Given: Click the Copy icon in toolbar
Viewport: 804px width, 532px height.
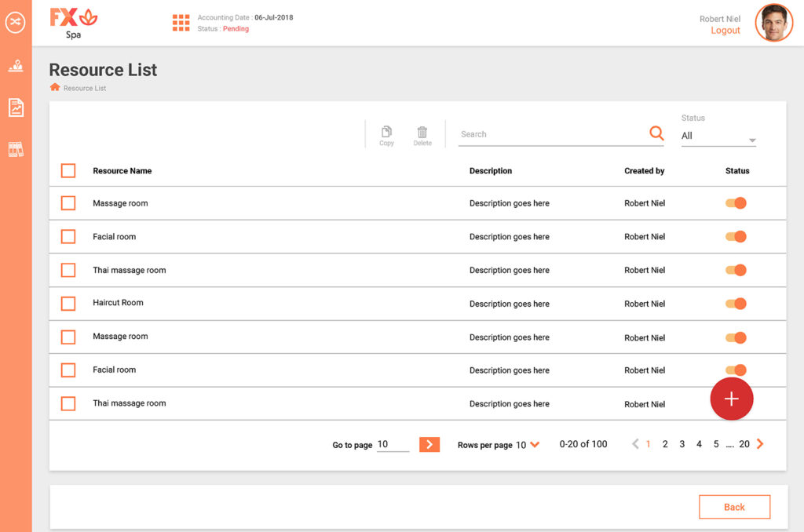Looking at the screenshot, I should 386,135.
